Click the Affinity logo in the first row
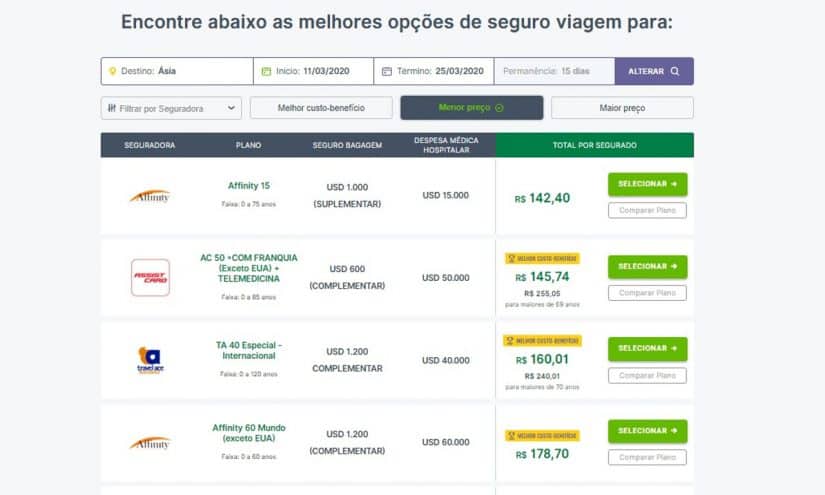Image resolution: width=825 pixels, height=495 pixels. (x=150, y=196)
